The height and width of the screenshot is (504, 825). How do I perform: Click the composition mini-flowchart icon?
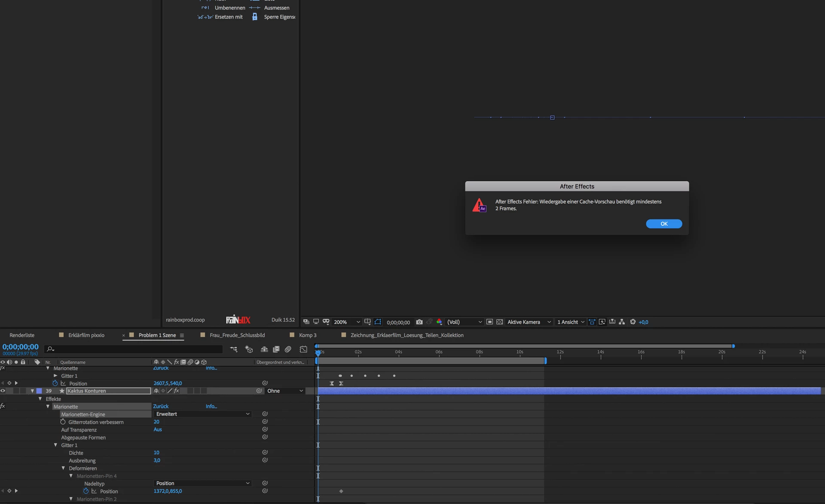pos(233,349)
